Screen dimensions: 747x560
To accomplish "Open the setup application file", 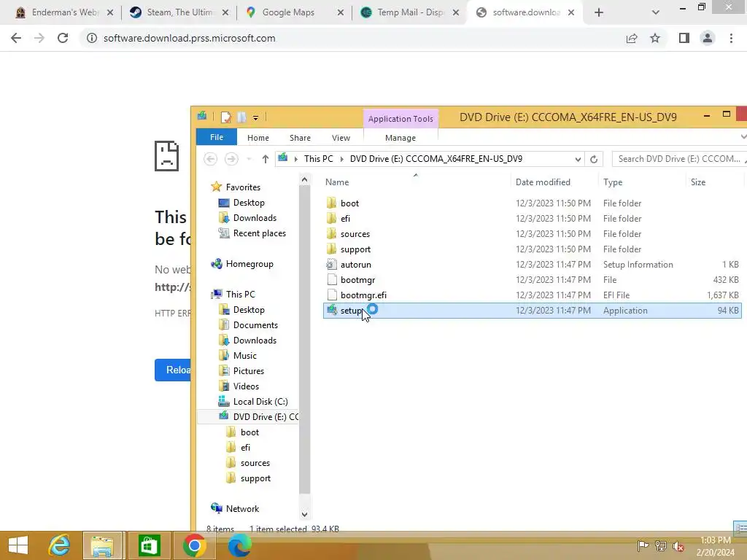I will click(x=532, y=311).
